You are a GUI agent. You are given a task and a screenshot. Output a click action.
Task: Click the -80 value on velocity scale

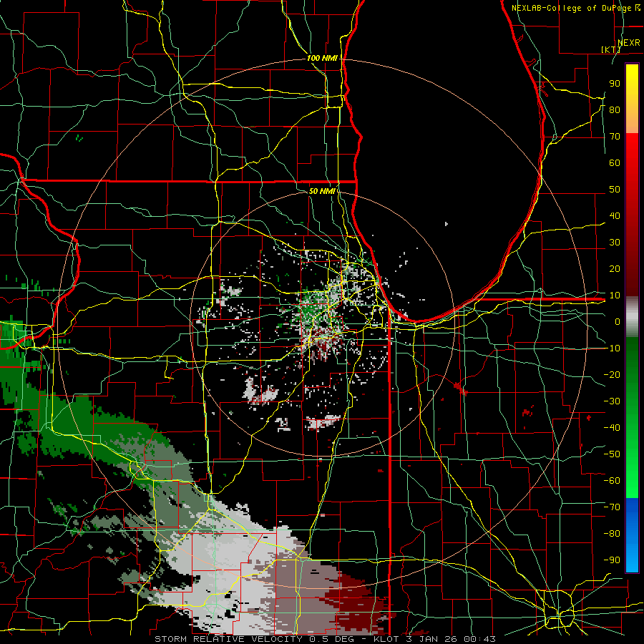(612, 534)
